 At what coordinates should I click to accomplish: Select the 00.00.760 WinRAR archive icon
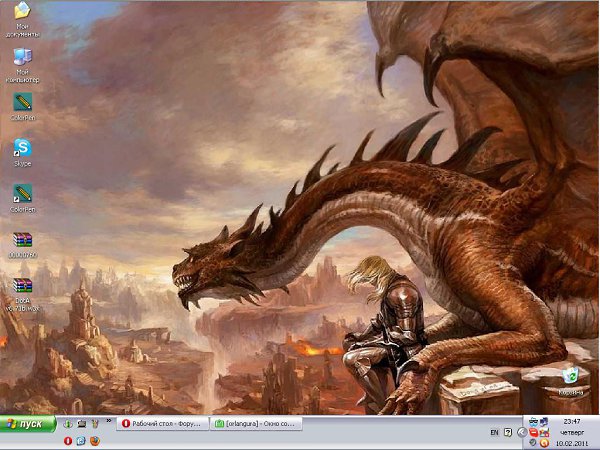21,240
